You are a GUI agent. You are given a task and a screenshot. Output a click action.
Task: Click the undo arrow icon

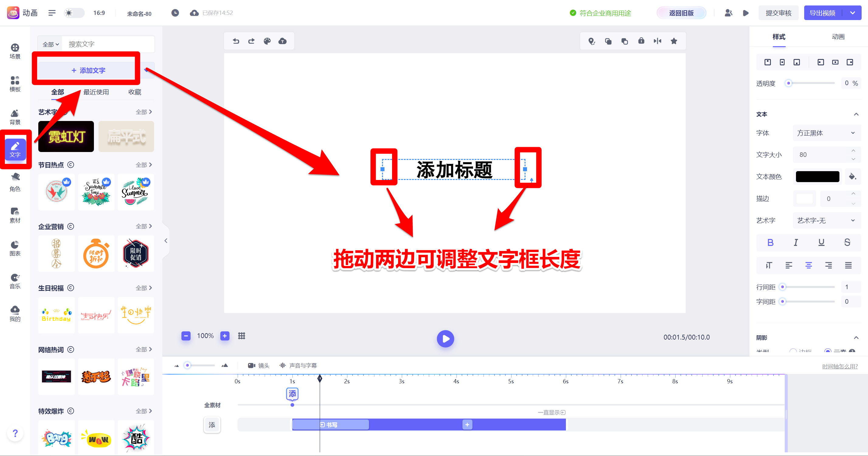point(236,41)
